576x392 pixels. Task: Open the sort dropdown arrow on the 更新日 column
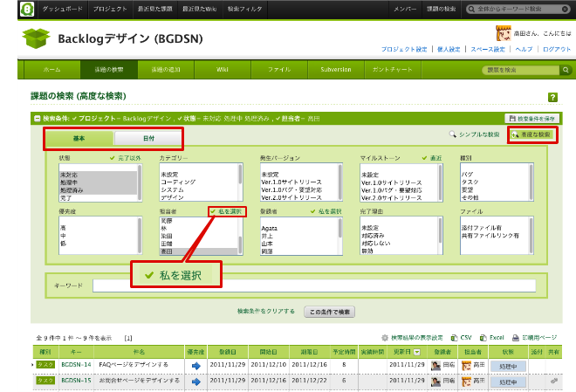tap(417, 352)
